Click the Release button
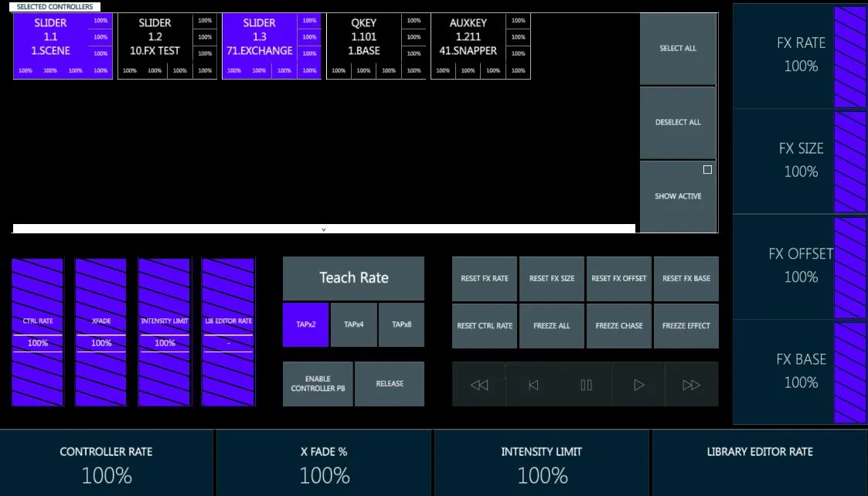The image size is (868, 496). point(390,384)
